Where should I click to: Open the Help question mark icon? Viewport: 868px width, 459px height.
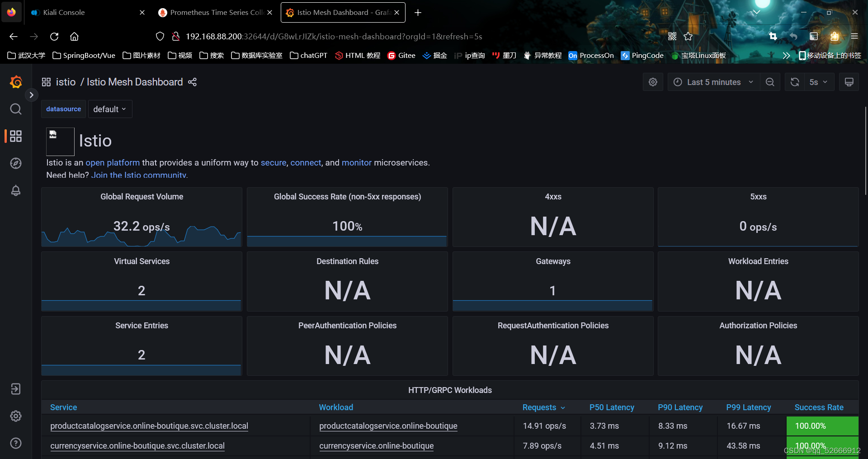point(16,443)
